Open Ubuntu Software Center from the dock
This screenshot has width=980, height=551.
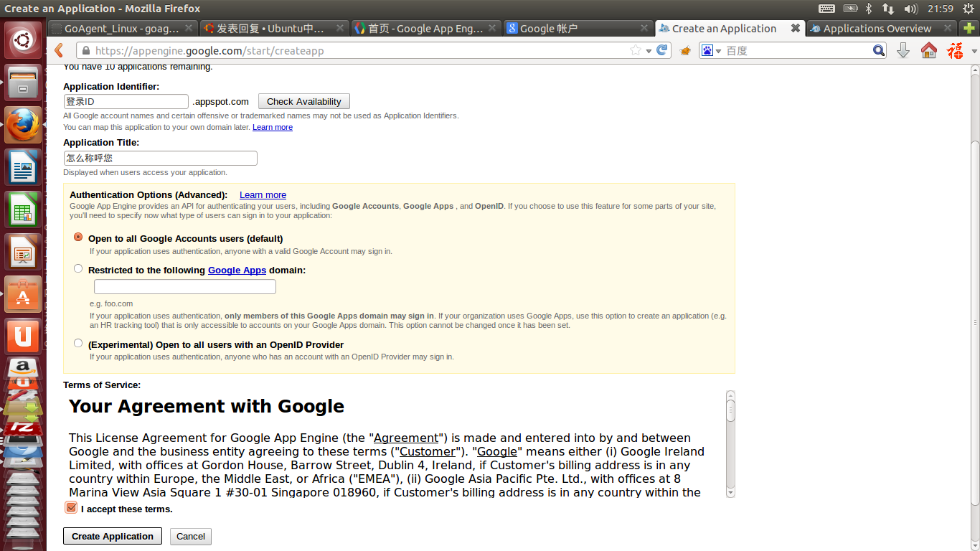23,294
